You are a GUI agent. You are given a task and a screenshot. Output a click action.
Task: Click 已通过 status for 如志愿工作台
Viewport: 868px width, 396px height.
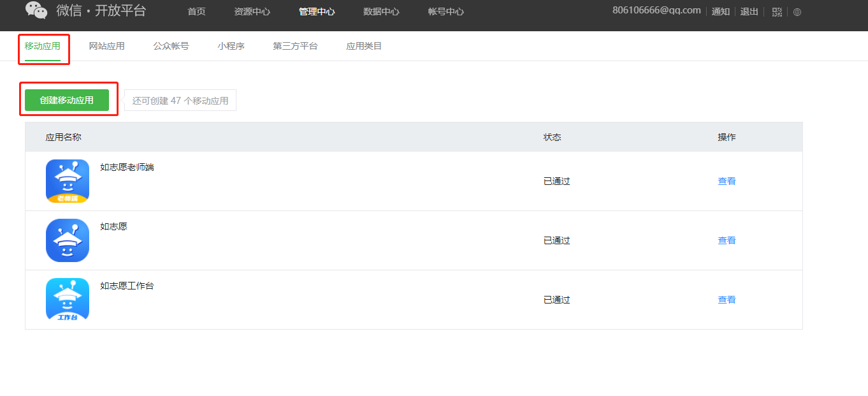pos(556,300)
